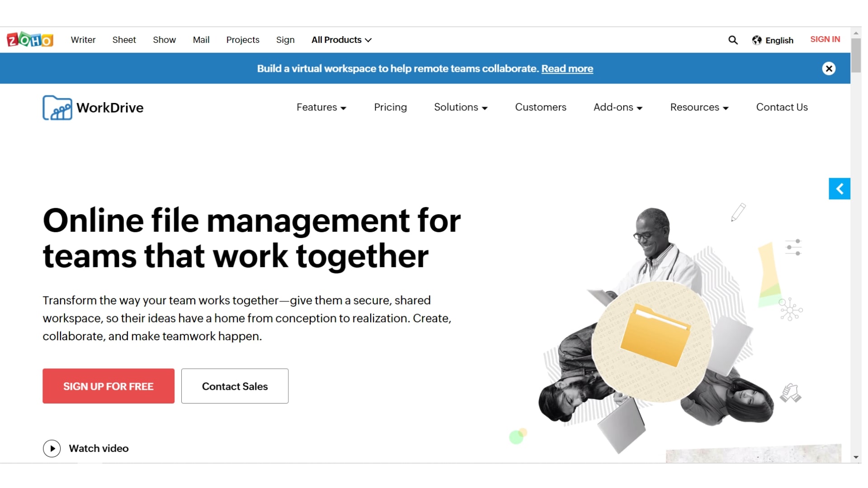Click the hero illustration folder image
This screenshot has width=868, height=488.
(655, 335)
